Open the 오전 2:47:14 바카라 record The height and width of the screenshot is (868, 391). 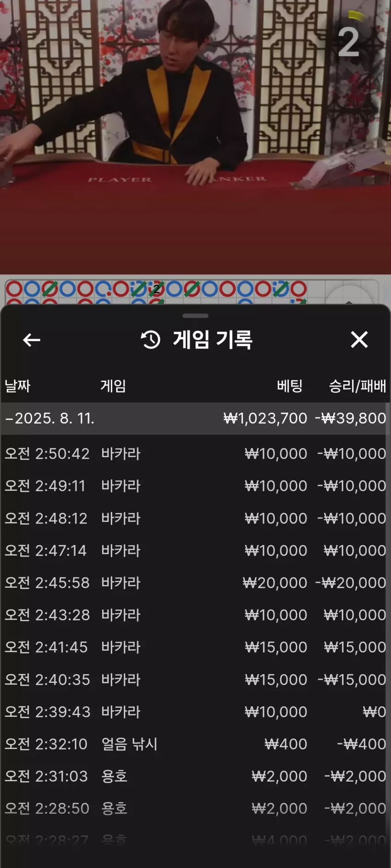[x=195, y=550]
